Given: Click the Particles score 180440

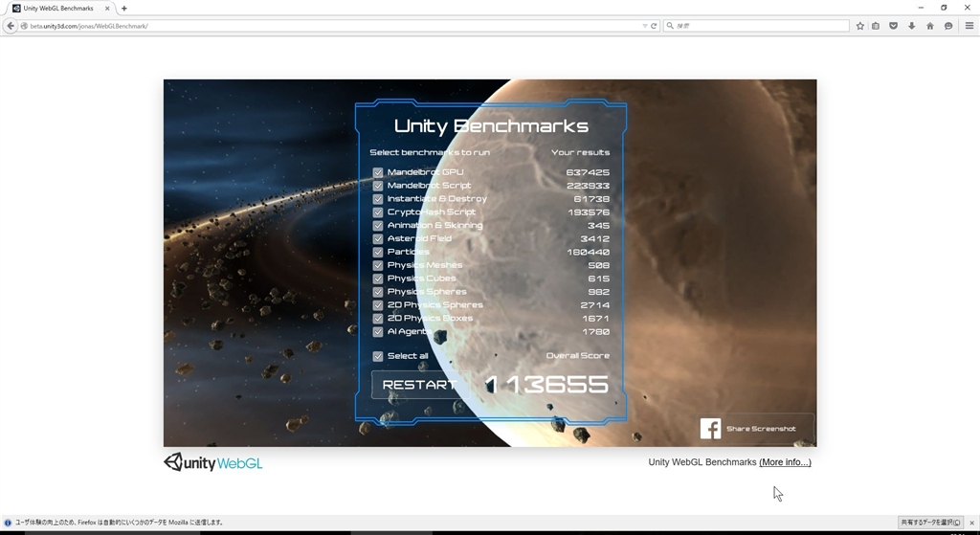Looking at the screenshot, I should (589, 252).
